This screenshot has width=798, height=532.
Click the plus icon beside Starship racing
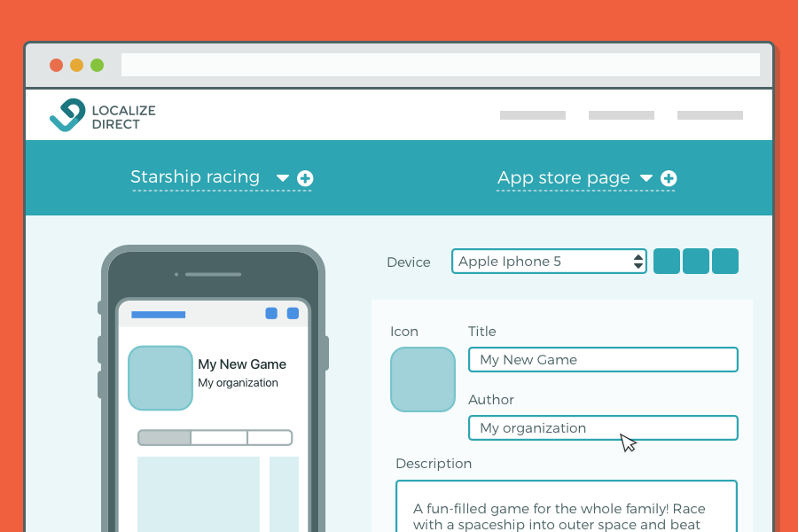(x=305, y=178)
